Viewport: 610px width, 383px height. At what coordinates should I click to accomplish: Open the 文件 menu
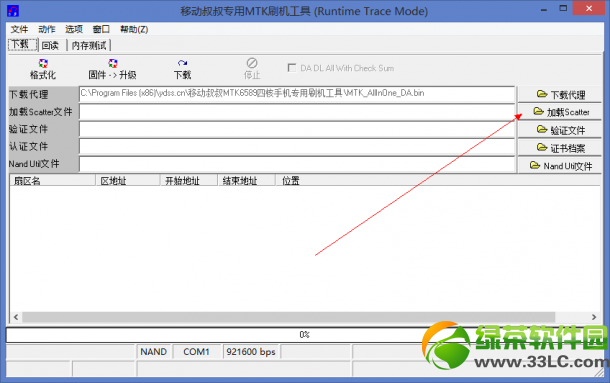tap(19, 29)
